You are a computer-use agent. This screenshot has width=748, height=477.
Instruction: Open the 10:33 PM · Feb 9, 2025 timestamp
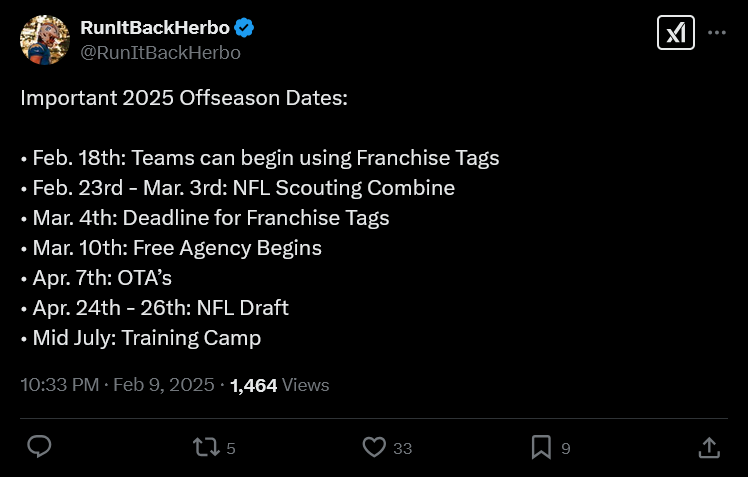117,385
